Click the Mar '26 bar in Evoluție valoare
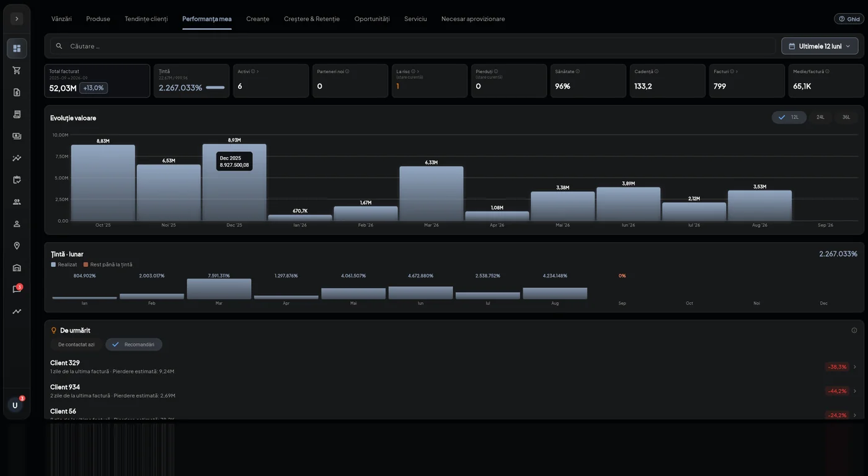 [x=432, y=194]
